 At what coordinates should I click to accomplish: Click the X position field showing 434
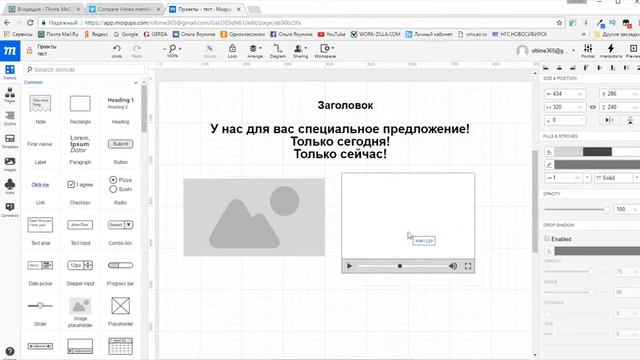click(565, 94)
